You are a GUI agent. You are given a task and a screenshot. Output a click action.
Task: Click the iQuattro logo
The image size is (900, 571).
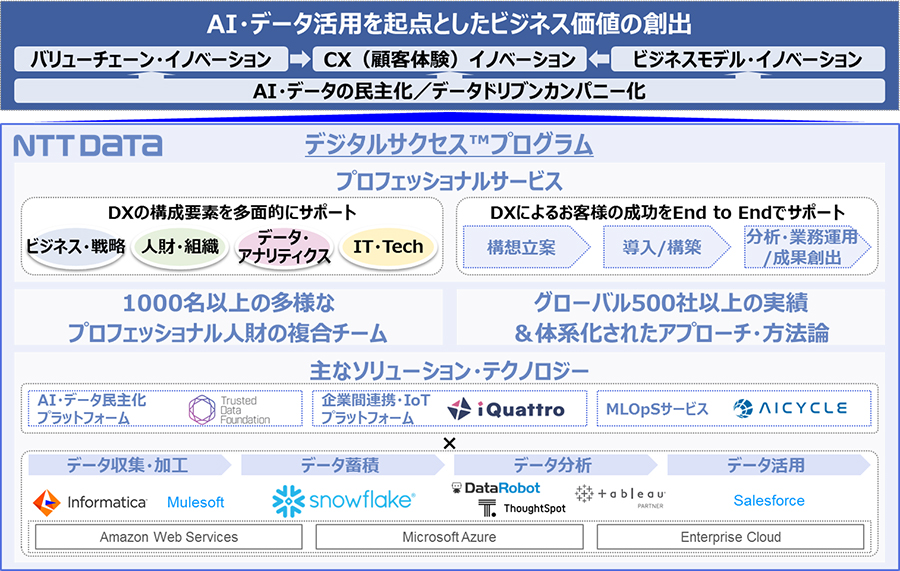[506, 409]
